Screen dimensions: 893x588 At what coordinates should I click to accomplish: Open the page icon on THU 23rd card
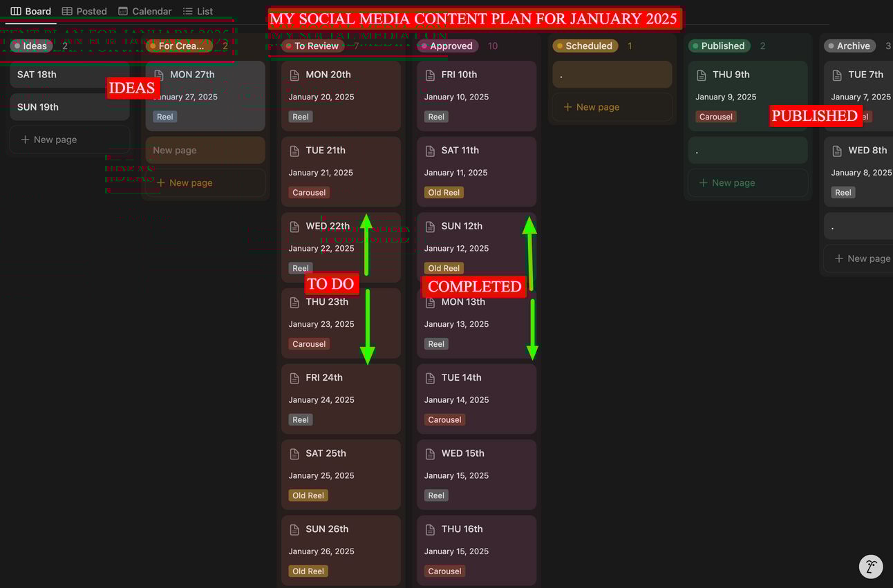click(294, 302)
